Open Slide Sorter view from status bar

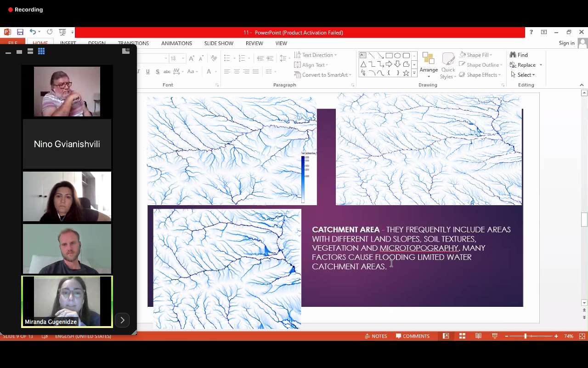click(462, 336)
